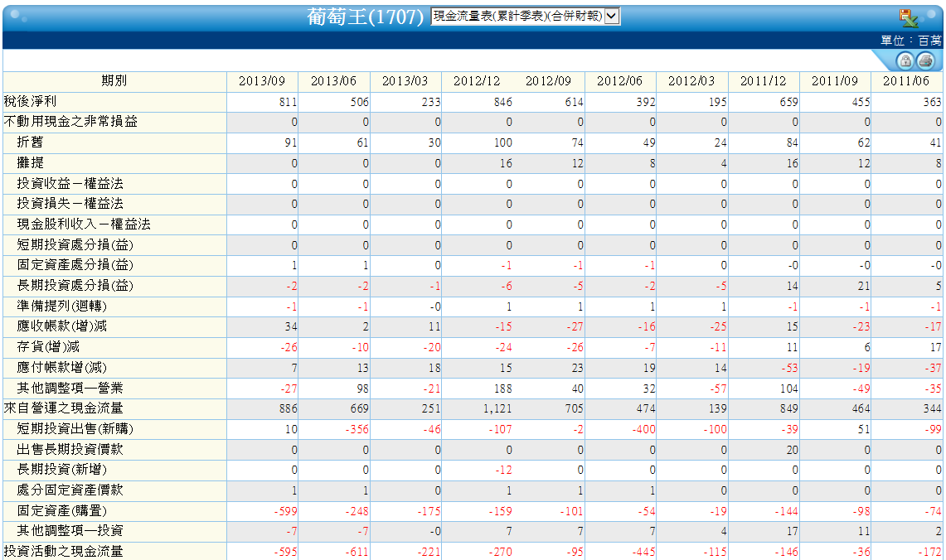Image resolution: width=946 pixels, height=560 pixels.
Task: Export table to Excel file icon
Action: [909, 18]
